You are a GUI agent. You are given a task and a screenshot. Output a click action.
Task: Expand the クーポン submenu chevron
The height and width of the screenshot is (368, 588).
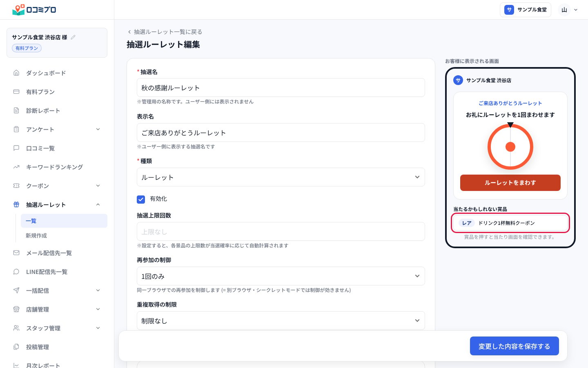tap(98, 186)
